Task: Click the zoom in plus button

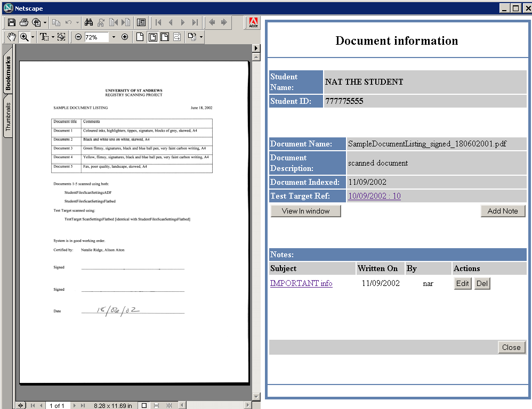Action: 125,37
